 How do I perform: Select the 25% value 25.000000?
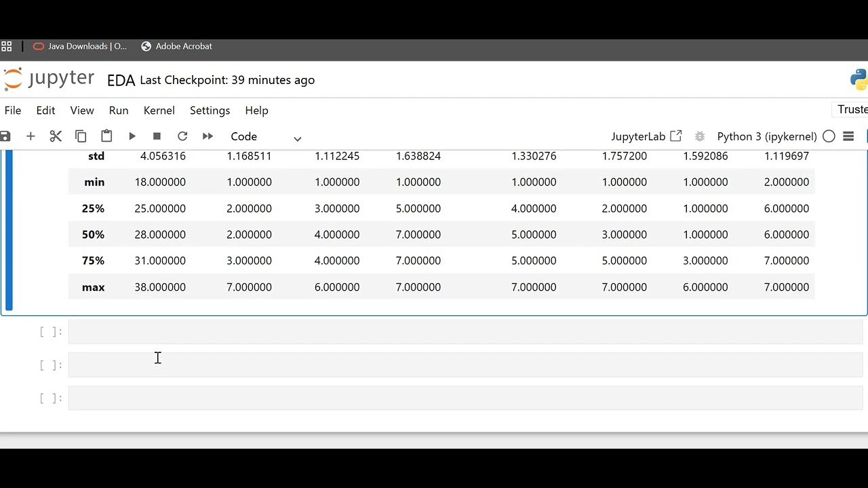[x=160, y=208]
